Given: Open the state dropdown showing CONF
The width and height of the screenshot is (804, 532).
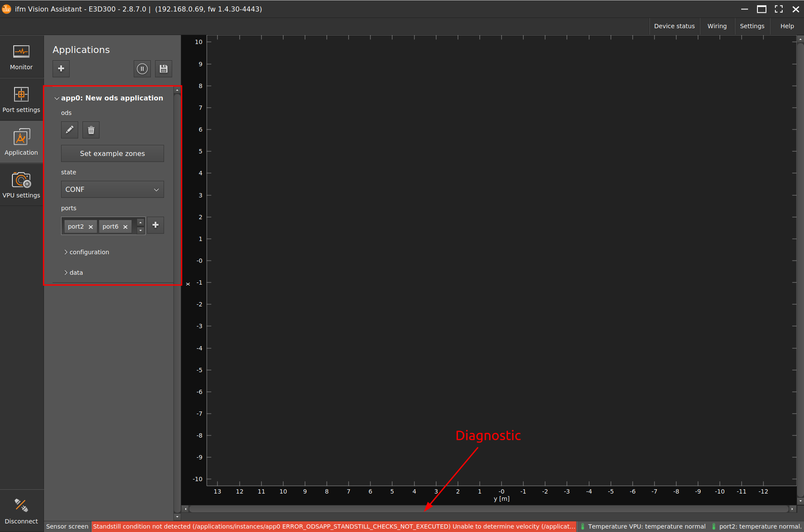Looking at the screenshot, I should point(112,189).
